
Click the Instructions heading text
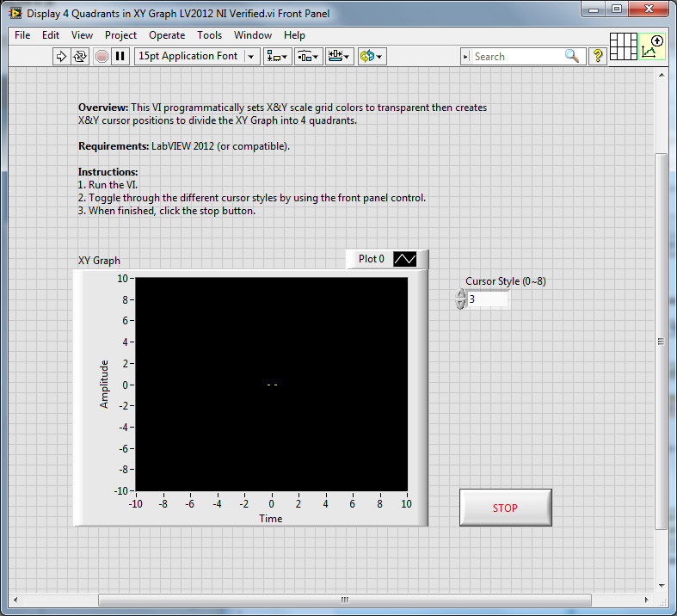pyautogui.click(x=108, y=172)
